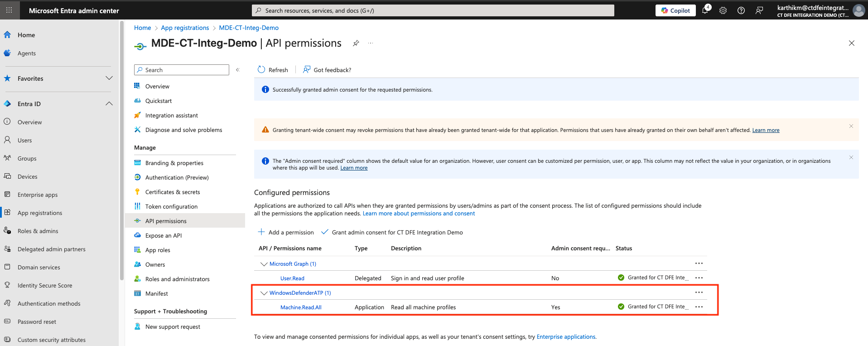Open the feedback icon in top bar
Image resolution: width=868 pixels, height=346 pixels.
[759, 10]
